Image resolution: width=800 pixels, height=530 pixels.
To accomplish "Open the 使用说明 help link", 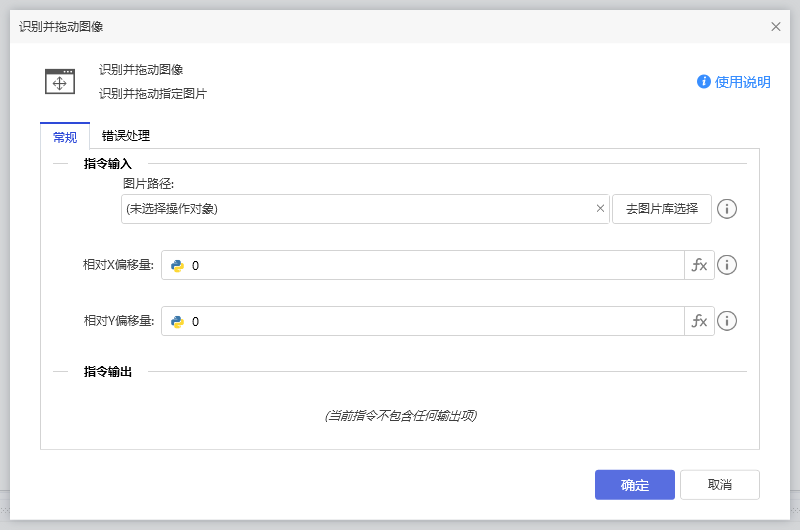I will click(734, 82).
